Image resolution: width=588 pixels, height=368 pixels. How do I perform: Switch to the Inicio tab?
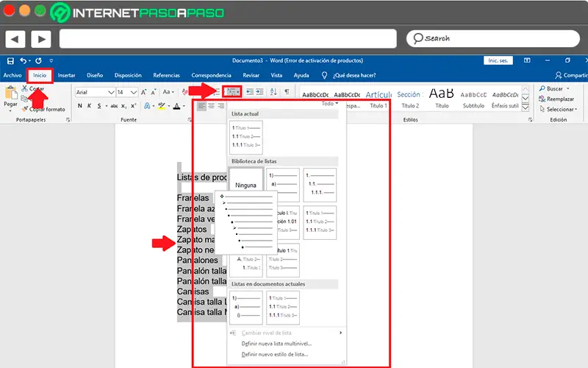tap(40, 75)
